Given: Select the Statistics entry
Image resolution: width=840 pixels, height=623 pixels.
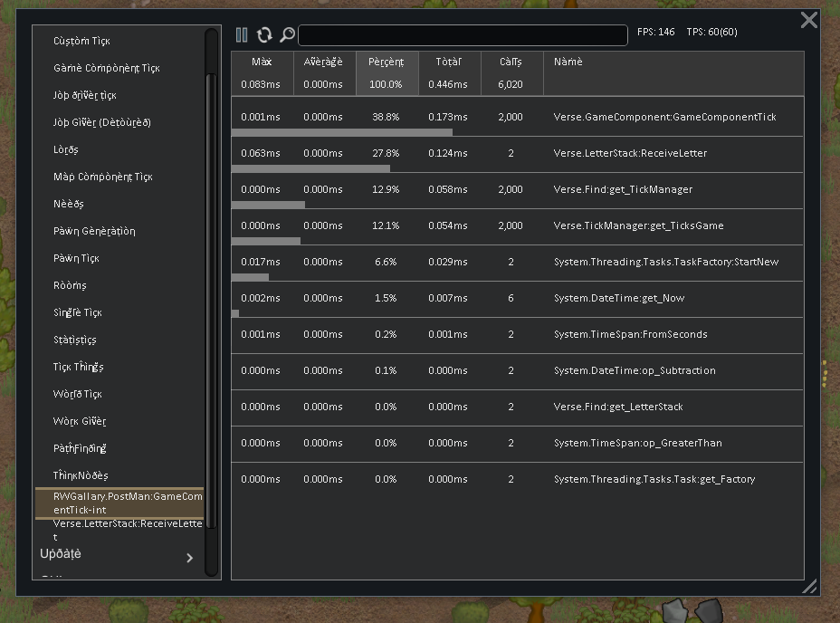Looking at the screenshot, I should click(75, 340).
